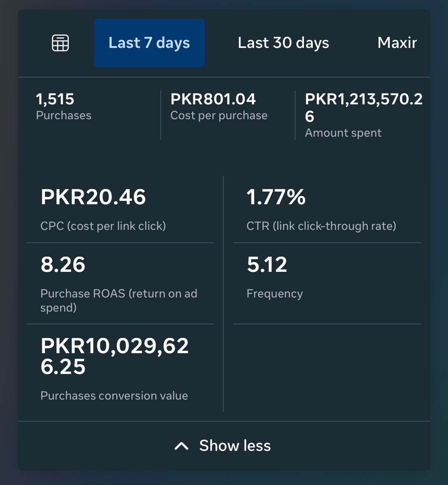Select the PKR20.46 CPC value
Viewport: 448px width, 485px height.
[x=93, y=197]
